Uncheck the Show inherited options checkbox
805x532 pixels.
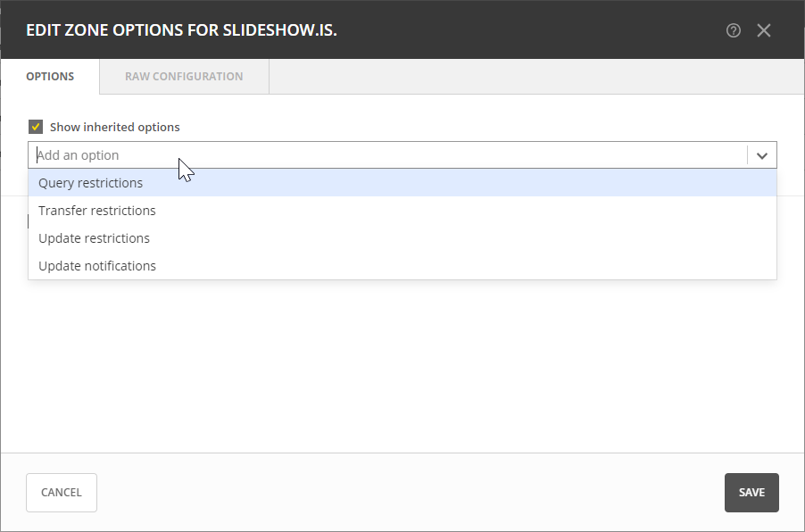tap(36, 127)
